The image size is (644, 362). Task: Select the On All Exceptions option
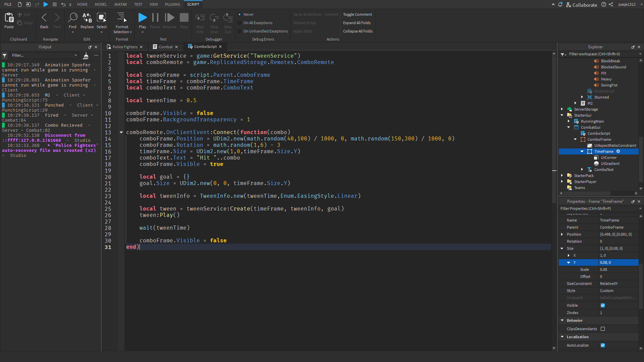click(239, 22)
